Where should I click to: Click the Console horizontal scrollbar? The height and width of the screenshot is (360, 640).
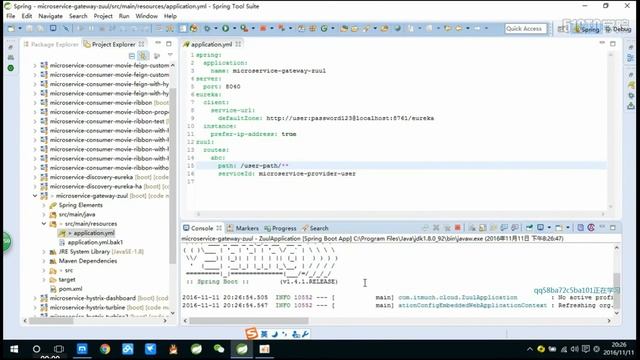click(249, 321)
